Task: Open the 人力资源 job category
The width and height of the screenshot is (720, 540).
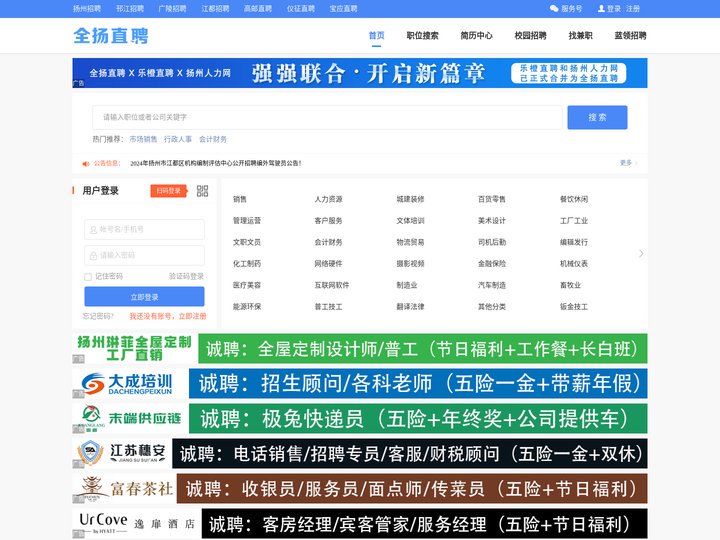Action: point(328,199)
